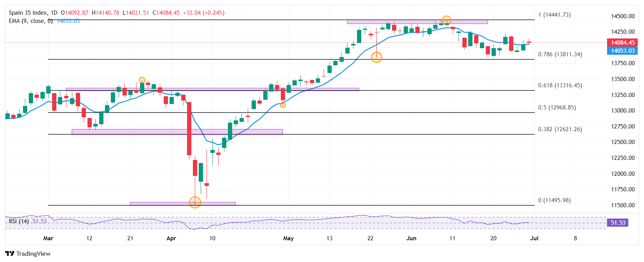644x262 pixels.
Task: Click the 1 (14441.73) Fibonacci level label
Action: pos(555,15)
